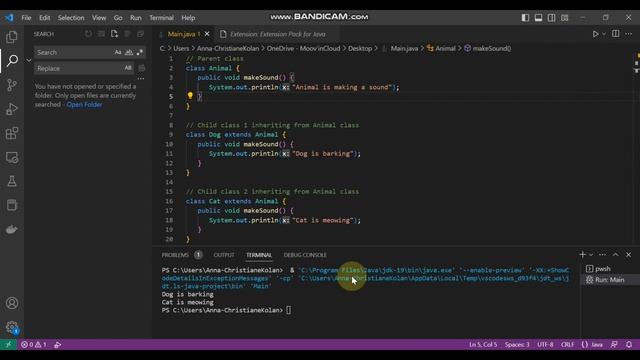Open the Remote Explorer view

point(12,158)
